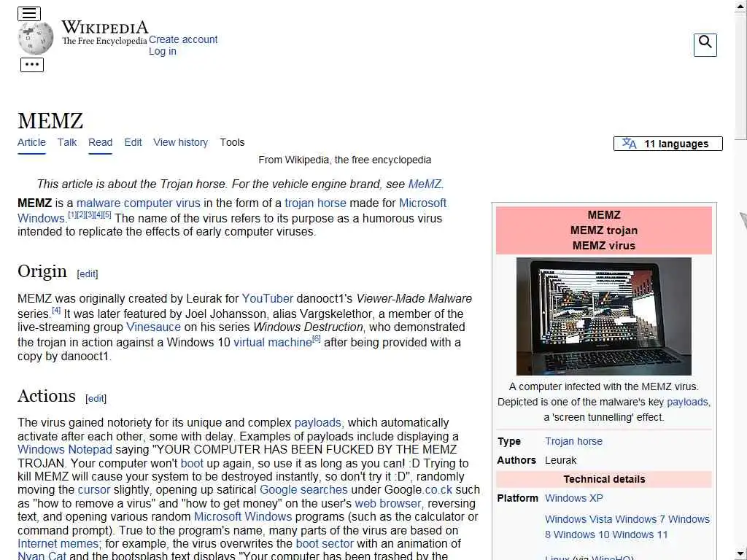Expand the Tools dropdown menu
The width and height of the screenshot is (747, 560).
(x=232, y=142)
